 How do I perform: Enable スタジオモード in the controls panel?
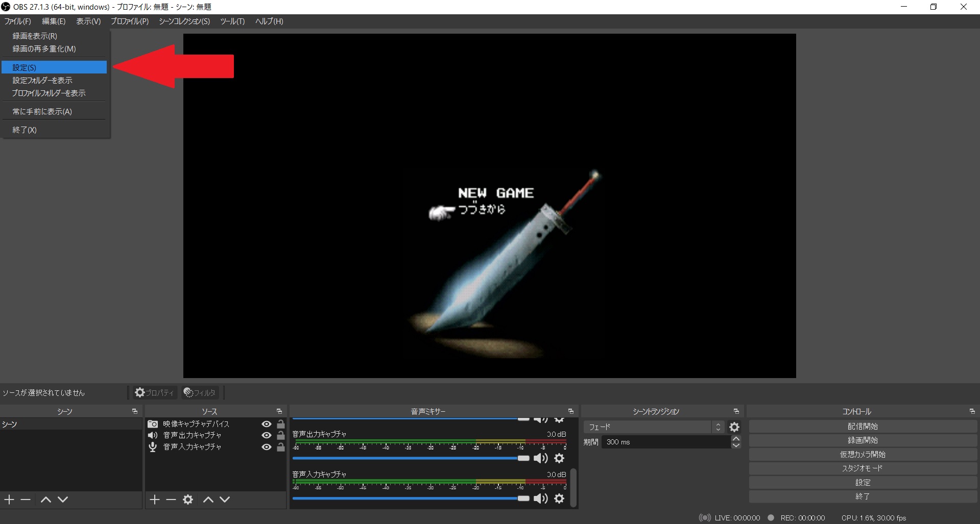pyautogui.click(x=863, y=468)
